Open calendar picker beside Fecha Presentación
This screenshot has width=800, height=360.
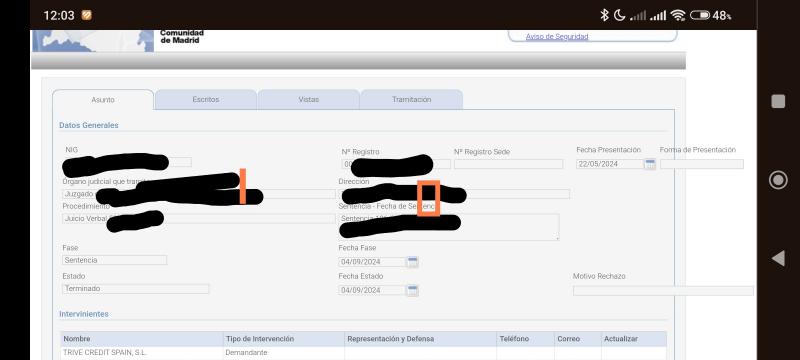pos(649,164)
